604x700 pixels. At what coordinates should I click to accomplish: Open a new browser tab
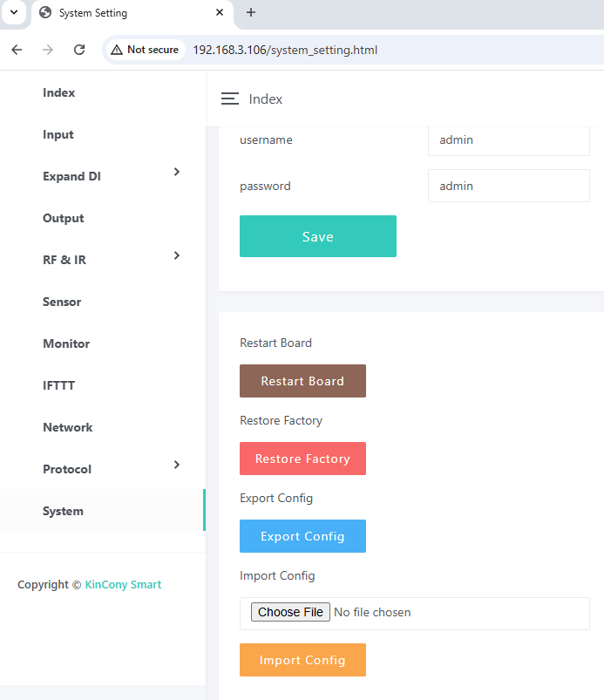tap(251, 12)
